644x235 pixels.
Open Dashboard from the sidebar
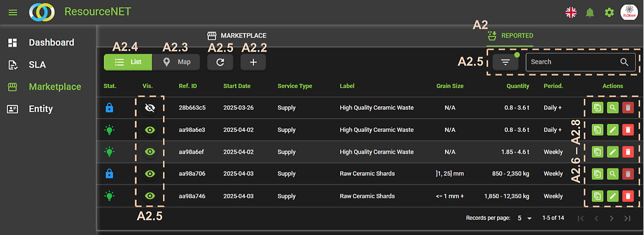51,43
